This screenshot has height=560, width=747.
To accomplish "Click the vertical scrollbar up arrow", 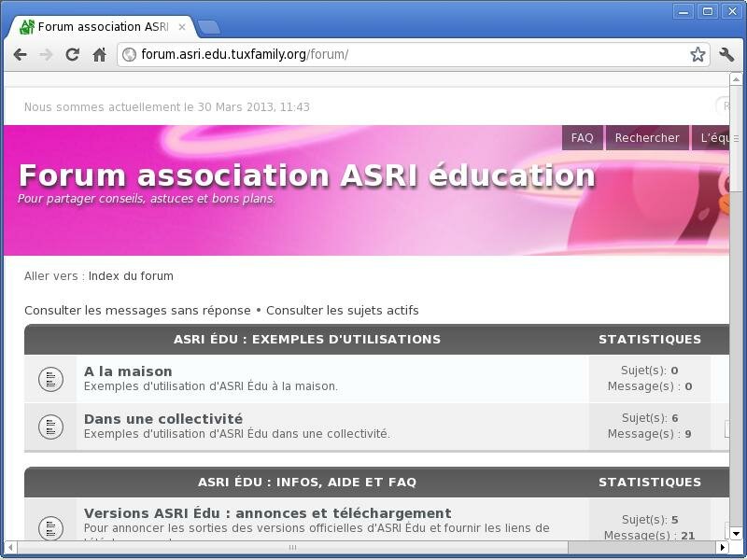I will (736, 79).
